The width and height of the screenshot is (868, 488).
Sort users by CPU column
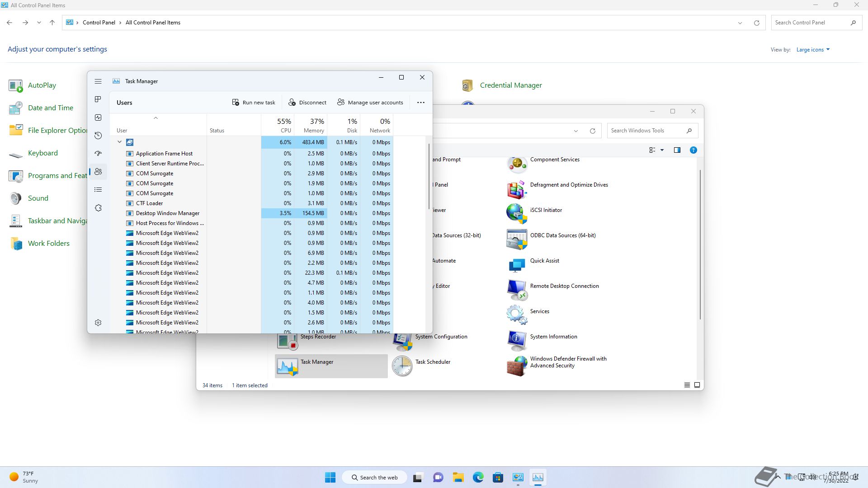click(278, 125)
